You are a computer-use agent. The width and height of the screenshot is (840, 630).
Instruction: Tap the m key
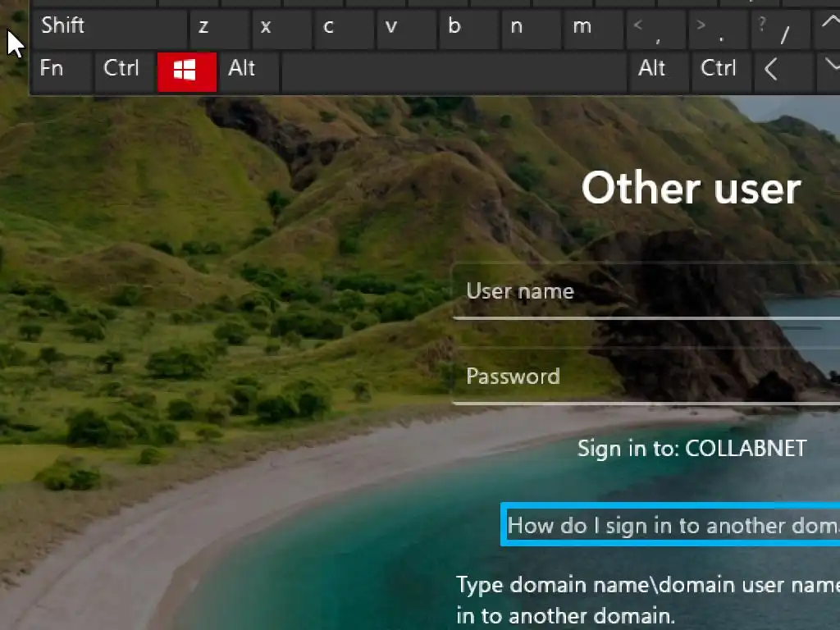(594, 30)
